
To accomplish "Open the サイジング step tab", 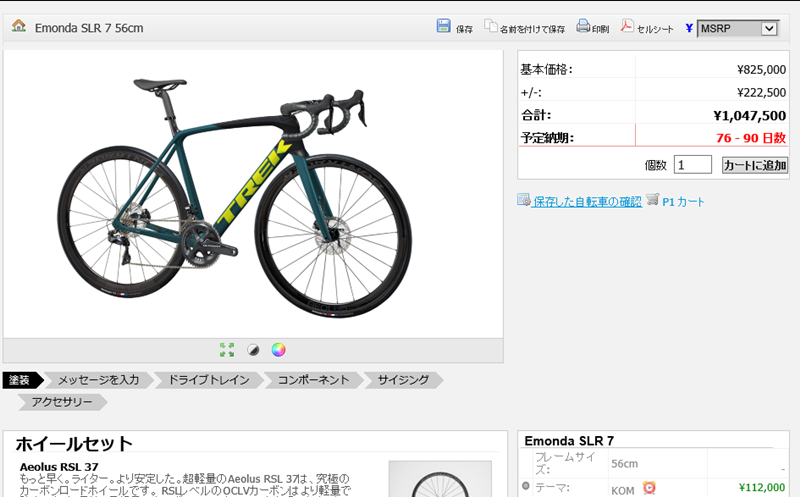I will pos(403,380).
